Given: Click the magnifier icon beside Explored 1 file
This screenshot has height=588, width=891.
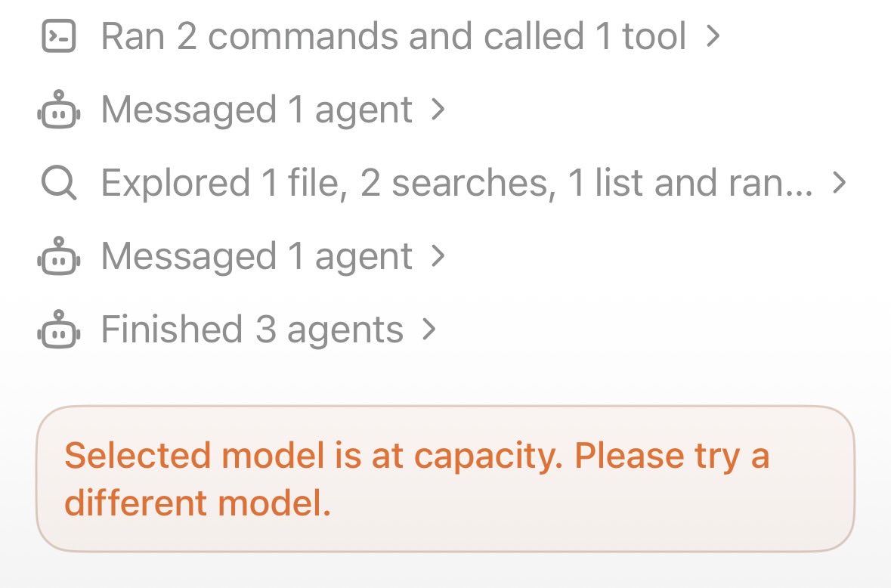Looking at the screenshot, I should point(59,183).
